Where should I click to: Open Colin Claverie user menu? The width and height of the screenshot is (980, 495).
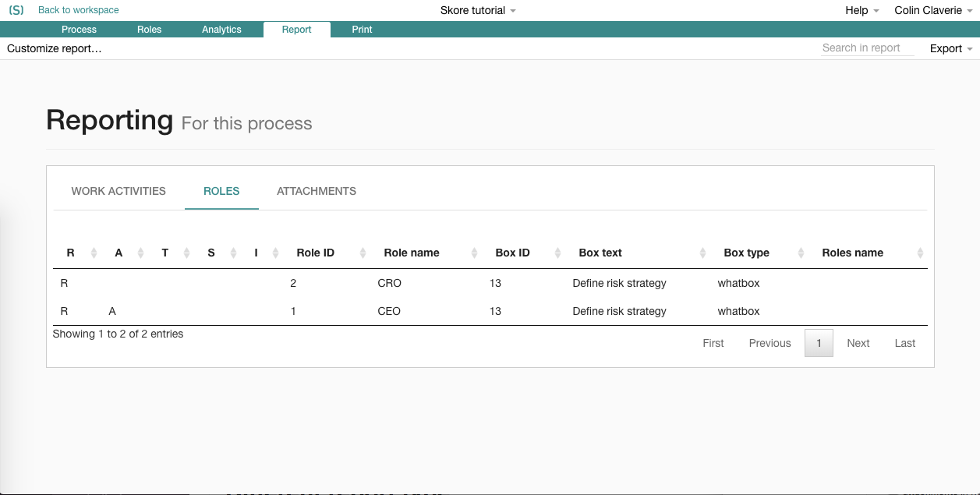pos(933,10)
